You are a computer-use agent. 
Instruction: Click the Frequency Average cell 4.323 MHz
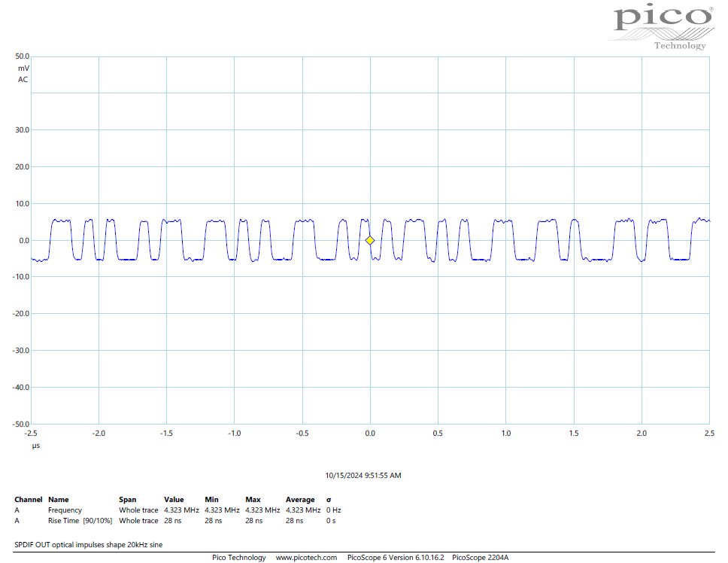point(303,510)
